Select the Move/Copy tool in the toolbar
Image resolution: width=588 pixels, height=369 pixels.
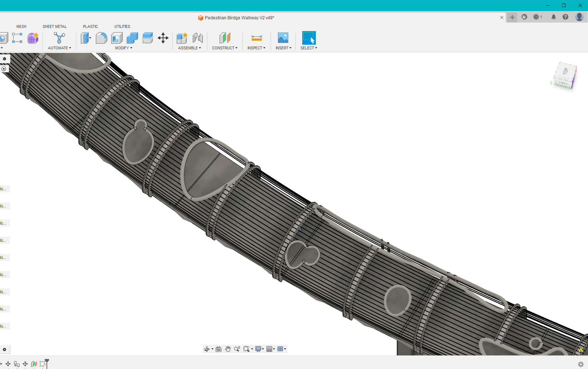point(163,38)
